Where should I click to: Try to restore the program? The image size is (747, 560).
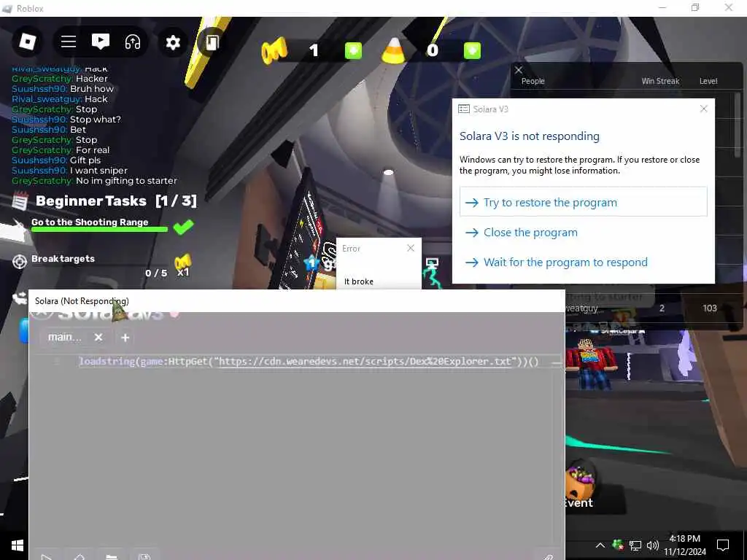tap(583, 202)
